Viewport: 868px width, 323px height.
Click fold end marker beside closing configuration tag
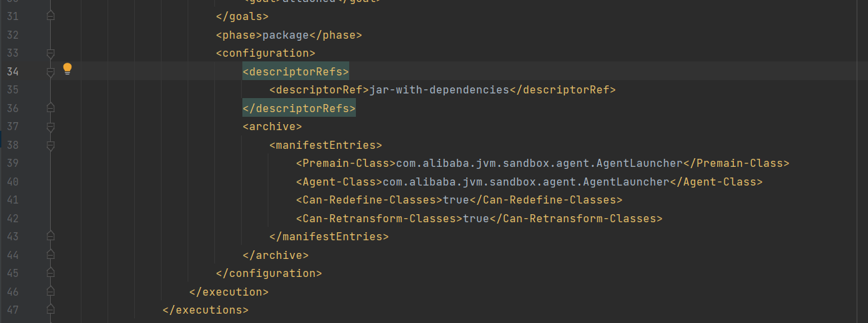click(51, 273)
